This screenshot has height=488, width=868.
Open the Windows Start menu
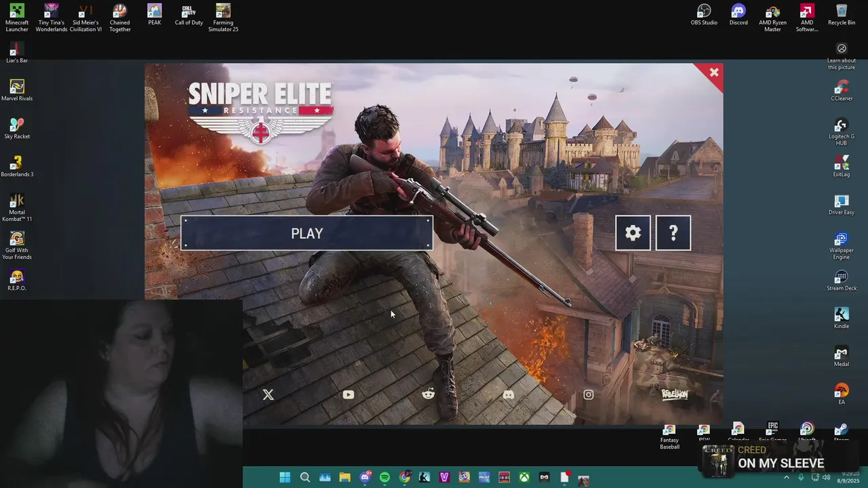(285, 477)
